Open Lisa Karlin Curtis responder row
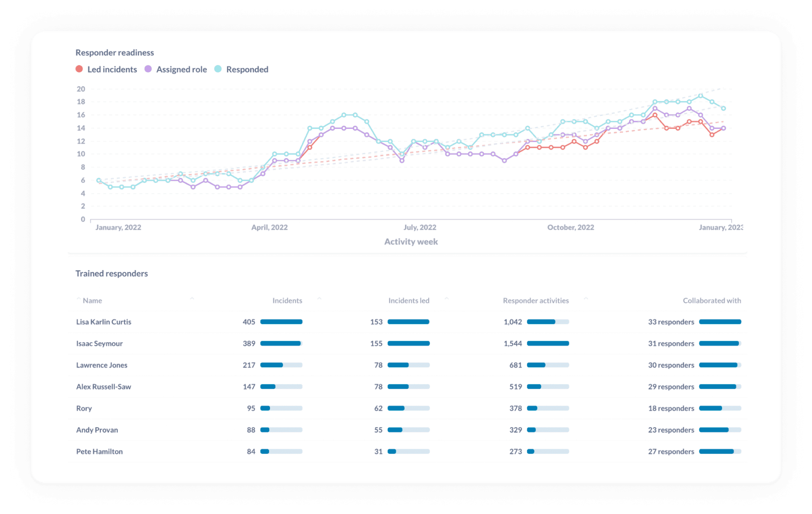 tap(103, 322)
